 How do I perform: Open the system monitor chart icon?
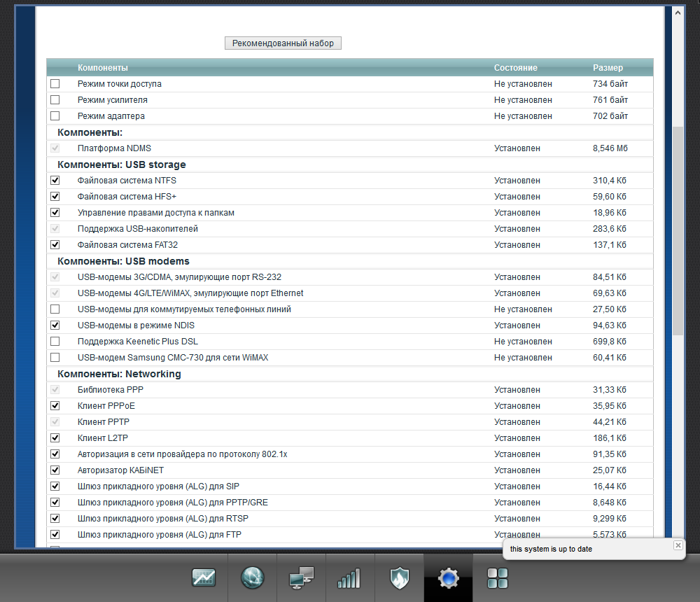pos(204,578)
